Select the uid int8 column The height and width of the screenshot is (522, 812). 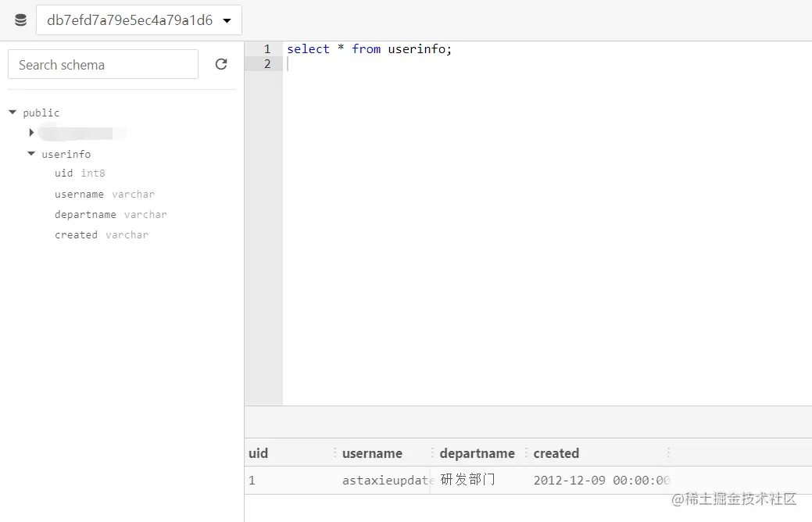[80, 173]
